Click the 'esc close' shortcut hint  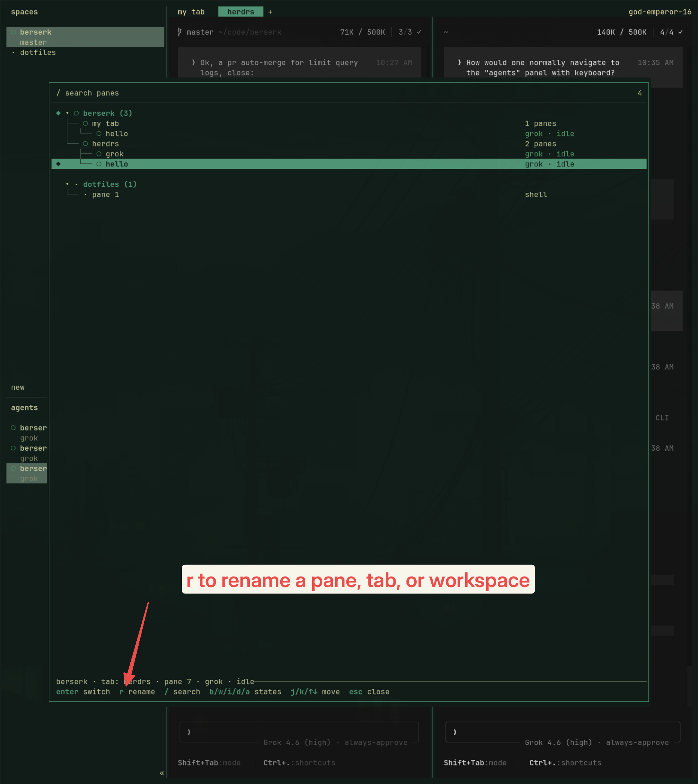[369, 692]
